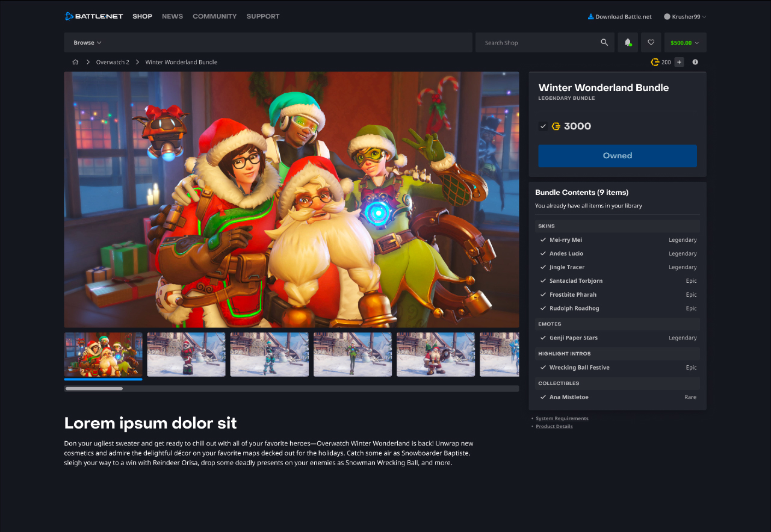
Task: Click checkmark beside Andes Lucio
Action: (543, 254)
